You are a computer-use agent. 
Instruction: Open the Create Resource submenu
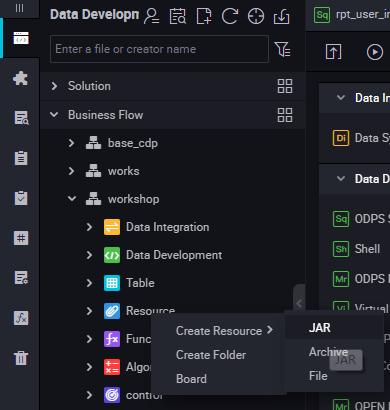218,331
